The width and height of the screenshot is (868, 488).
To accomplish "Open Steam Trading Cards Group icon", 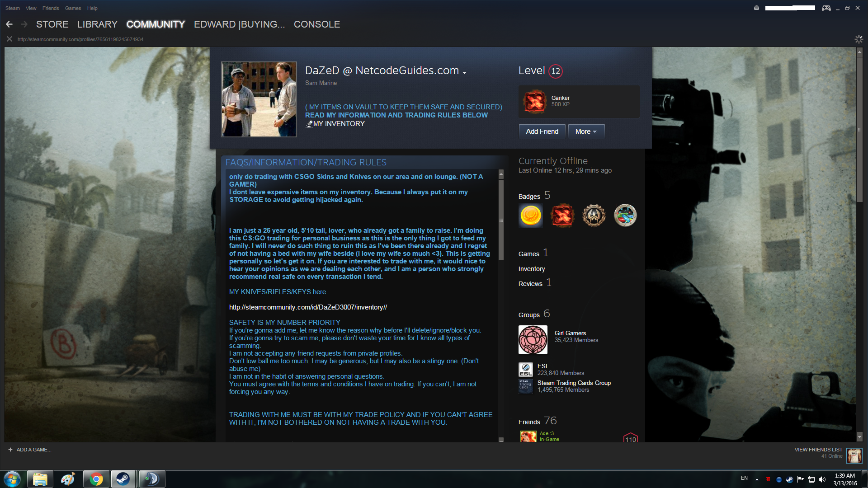I will (525, 386).
